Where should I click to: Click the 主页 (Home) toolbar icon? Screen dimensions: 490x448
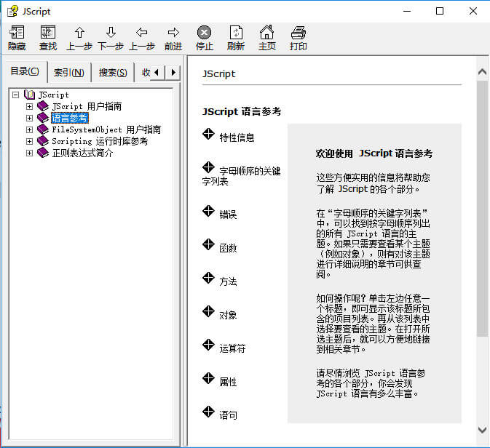coord(267,33)
